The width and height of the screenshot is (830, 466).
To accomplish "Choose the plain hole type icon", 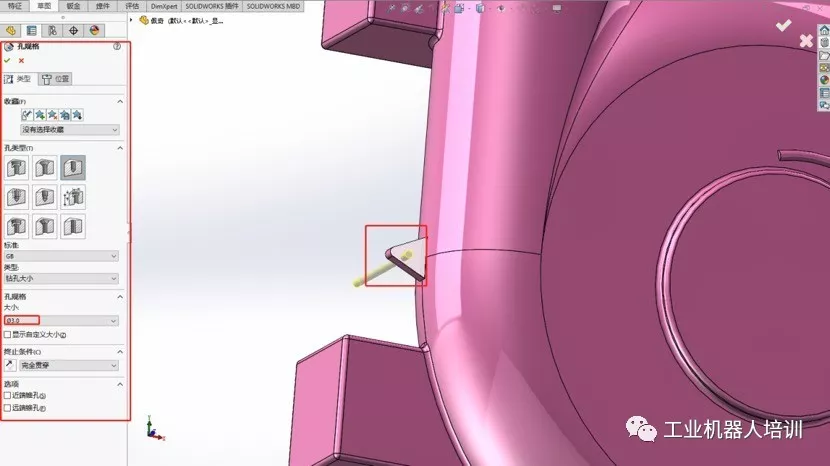I will 73,168.
